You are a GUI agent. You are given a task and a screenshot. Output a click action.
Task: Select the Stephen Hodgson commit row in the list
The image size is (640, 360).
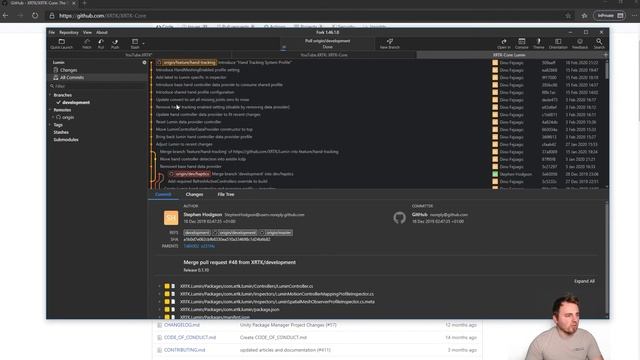point(378,174)
